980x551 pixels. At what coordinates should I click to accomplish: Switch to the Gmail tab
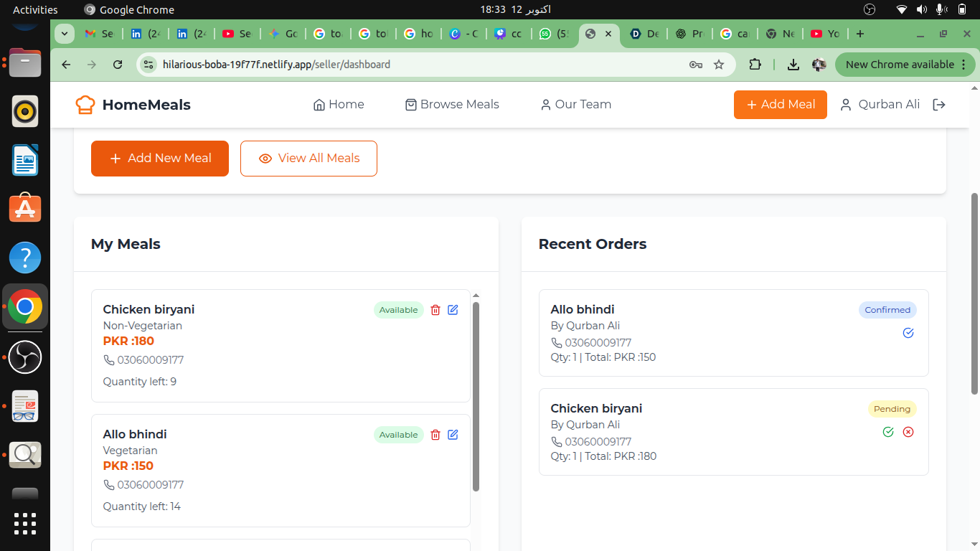99,34
